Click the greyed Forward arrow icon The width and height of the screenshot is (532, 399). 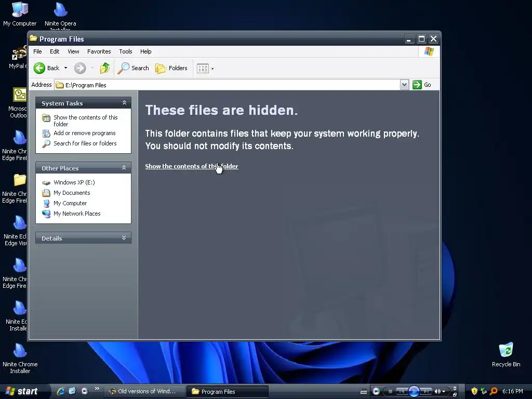tap(80, 68)
